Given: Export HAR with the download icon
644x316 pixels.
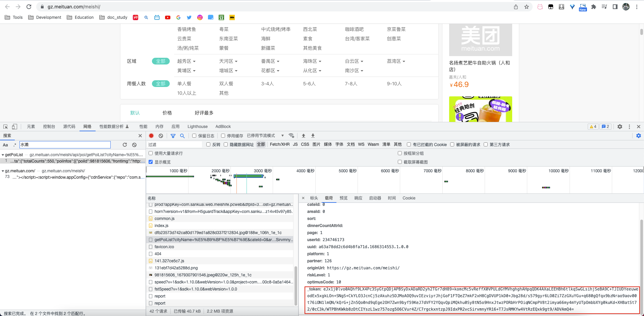Looking at the screenshot, I should tap(313, 136).
